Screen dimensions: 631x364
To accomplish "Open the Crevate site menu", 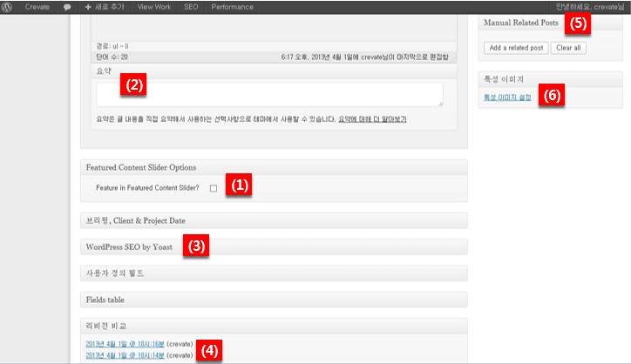I will click(x=37, y=7).
